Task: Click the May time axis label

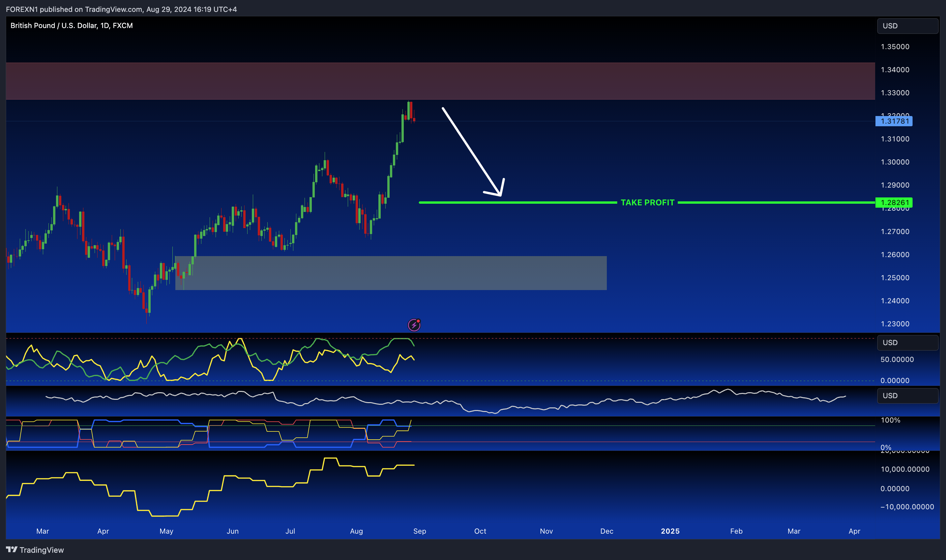Action: [x=166, y=531]
